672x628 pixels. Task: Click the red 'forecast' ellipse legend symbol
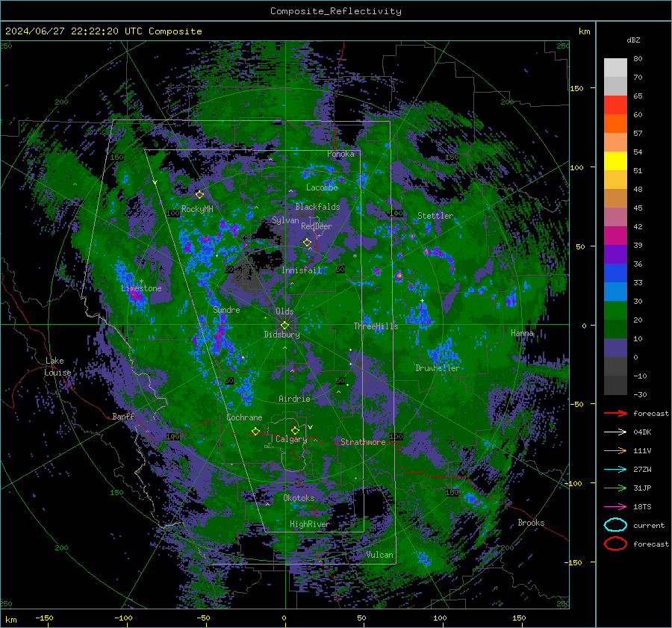615,544
